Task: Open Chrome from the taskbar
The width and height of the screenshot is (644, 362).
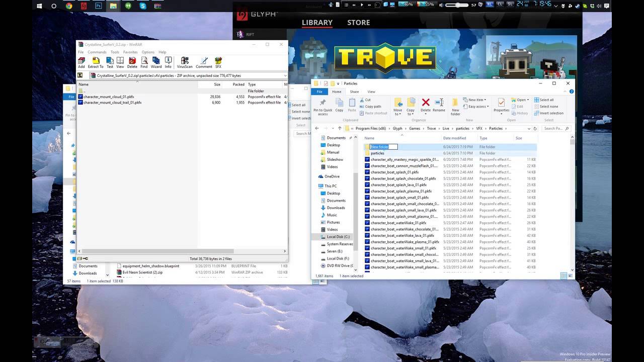Action: click(x=69, y=6)
